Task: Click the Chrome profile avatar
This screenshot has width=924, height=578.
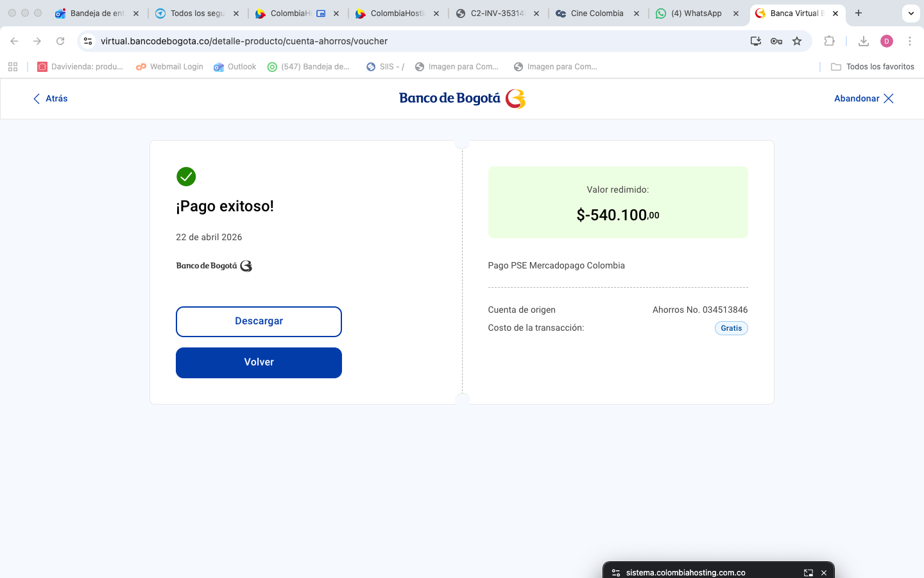Action: (887, 41)
